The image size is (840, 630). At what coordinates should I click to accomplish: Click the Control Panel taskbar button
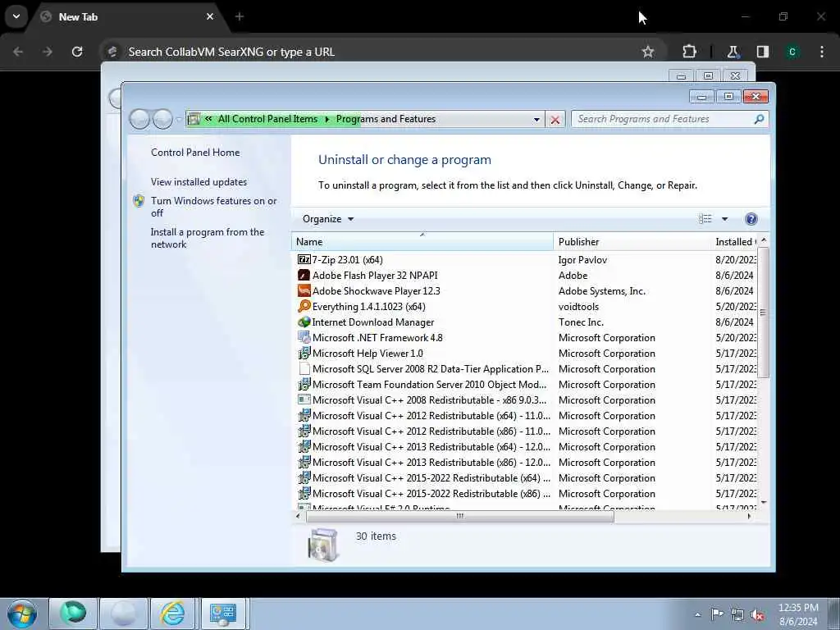[x=223, y=614]
